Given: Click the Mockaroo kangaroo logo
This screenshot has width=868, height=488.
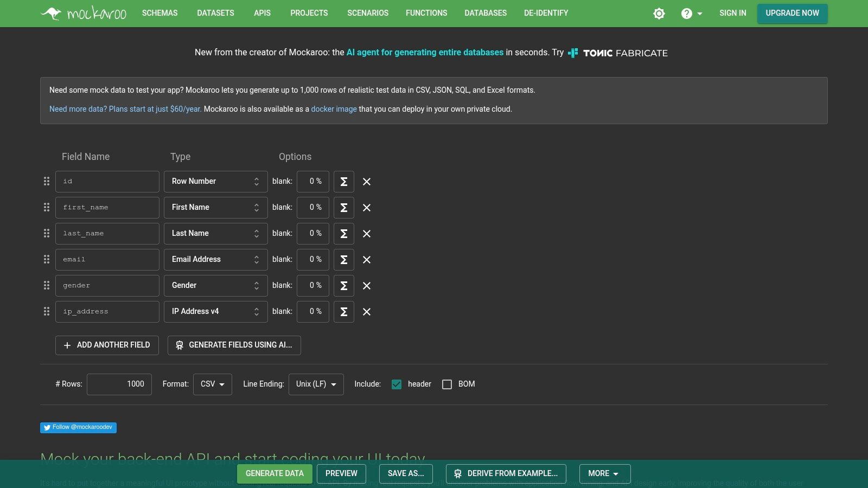Looking at the screenshot, I should [83, 13].
